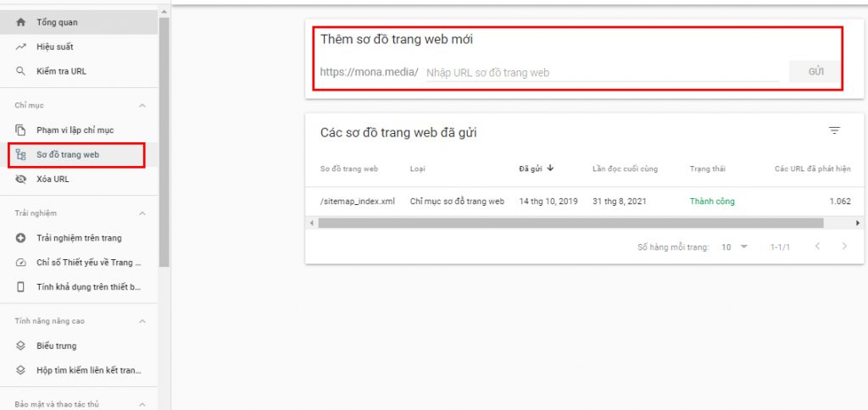Screen dimensions: 868x410
Task: Click the Kiểm tra URL magnifier icon
Action: click(21, 71)
